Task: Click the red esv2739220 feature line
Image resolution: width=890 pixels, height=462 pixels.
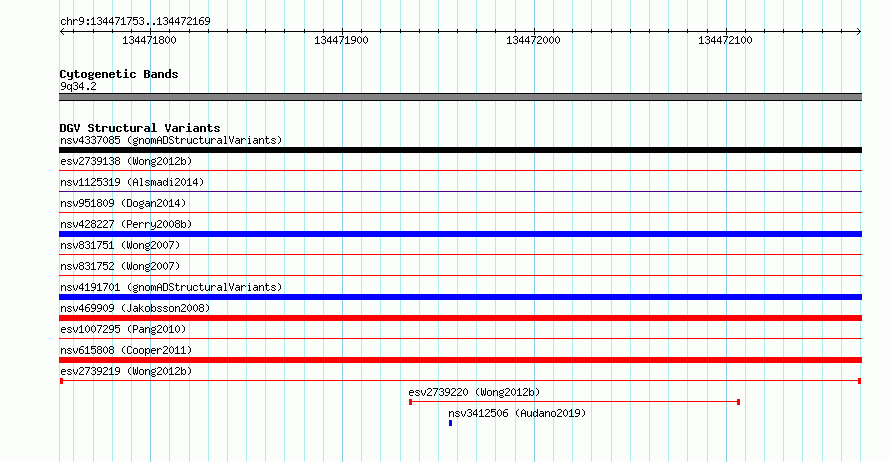Action: tap(574, 402)
